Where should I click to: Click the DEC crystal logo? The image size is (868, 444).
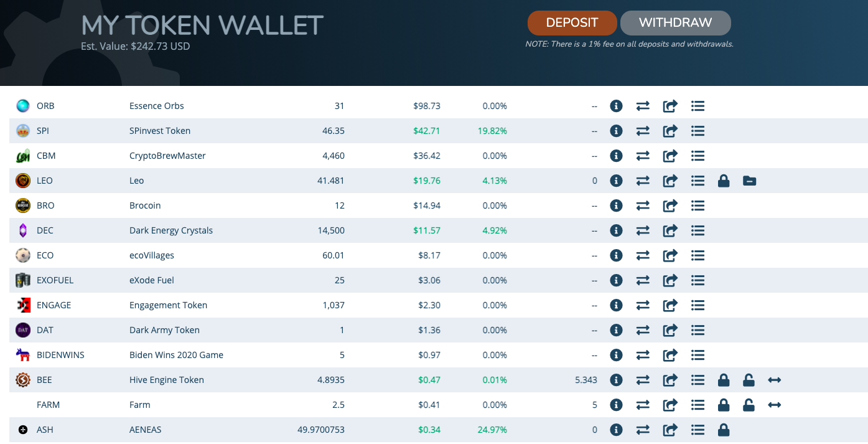pos(23,230)
